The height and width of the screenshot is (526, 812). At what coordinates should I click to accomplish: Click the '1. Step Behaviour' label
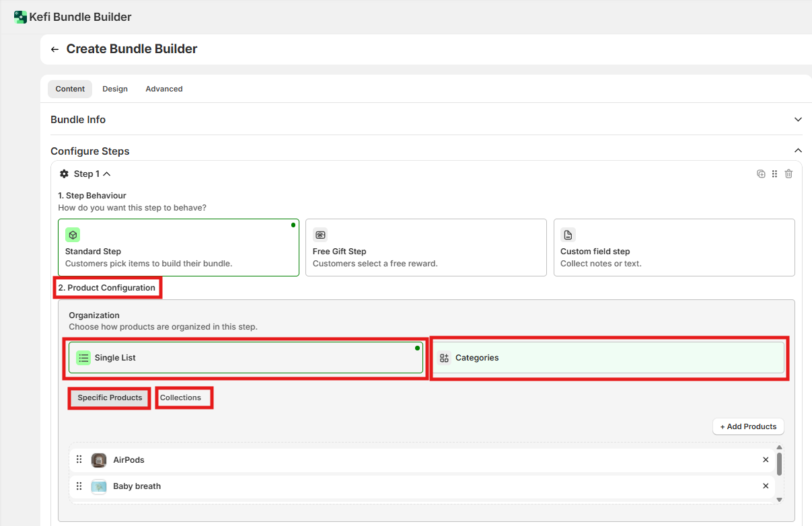tap(92, 196)
